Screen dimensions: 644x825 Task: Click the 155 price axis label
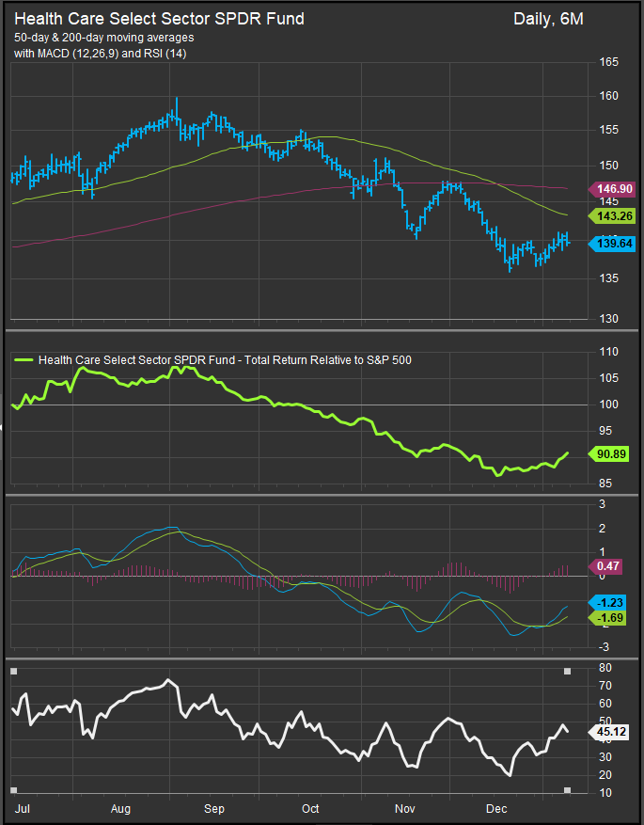click(x=609, y=131)
